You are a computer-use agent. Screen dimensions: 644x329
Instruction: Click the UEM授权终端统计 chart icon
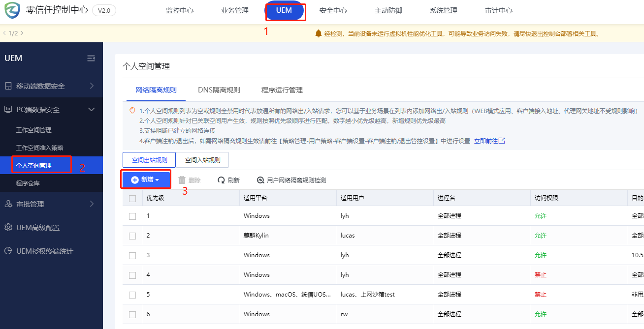(8, 251)
